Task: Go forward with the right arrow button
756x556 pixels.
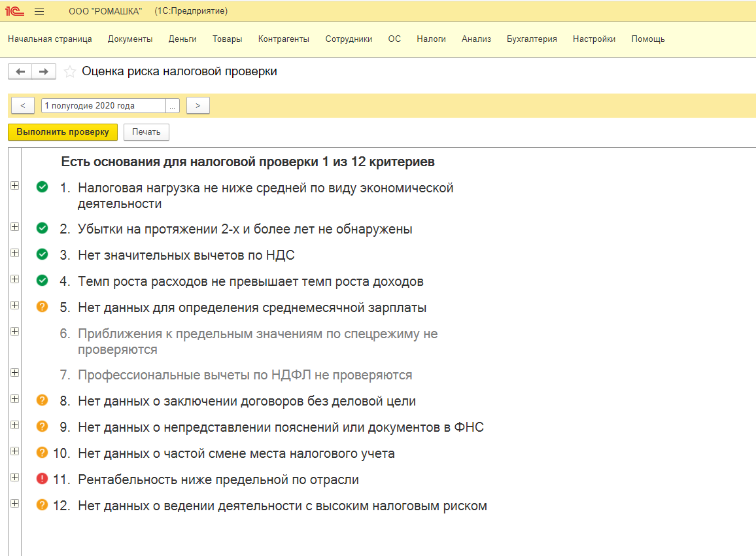Action: point(44,71)
